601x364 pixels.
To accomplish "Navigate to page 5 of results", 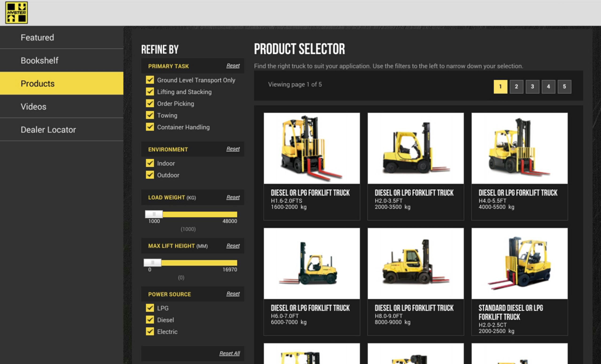I will 564,86.
